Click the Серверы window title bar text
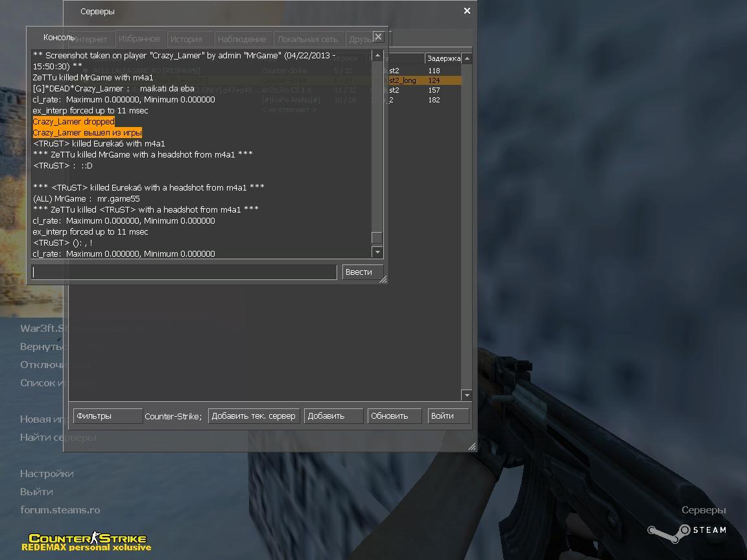 click(97, 12)
